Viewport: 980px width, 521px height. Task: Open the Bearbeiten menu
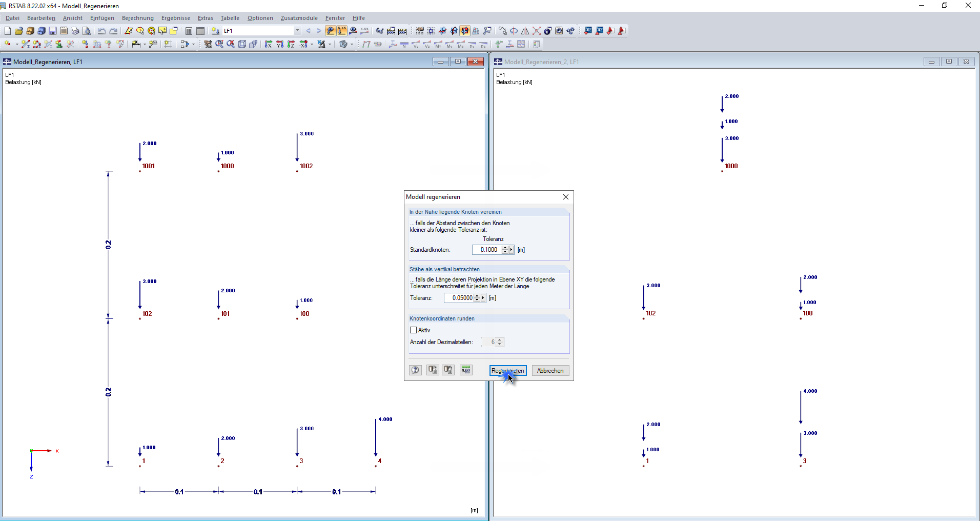41,18
